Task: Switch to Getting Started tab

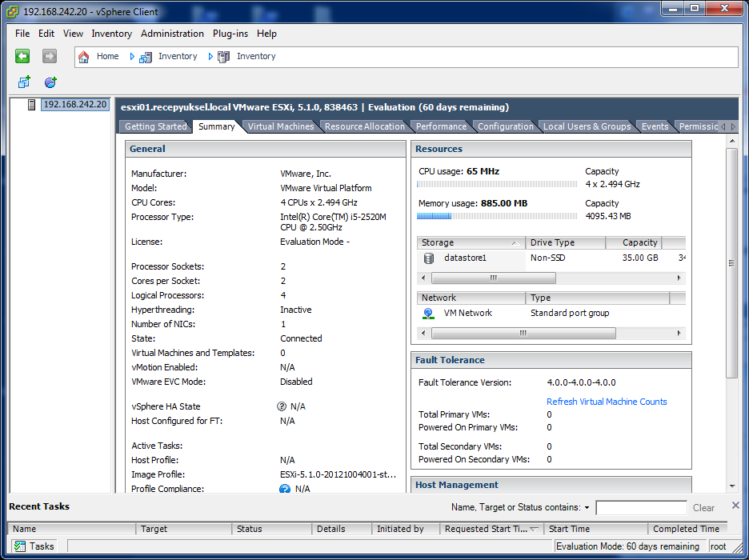Action: [156, 126]
